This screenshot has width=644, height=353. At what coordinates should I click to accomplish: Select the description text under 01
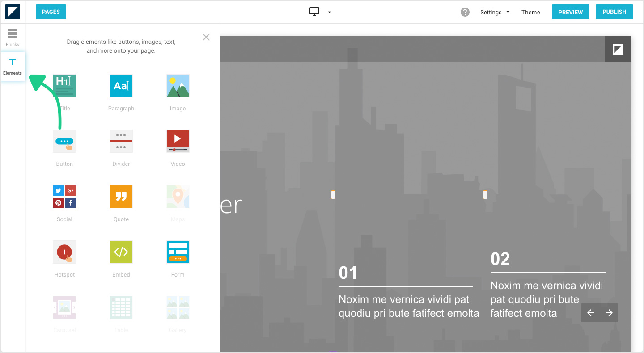pyautogui.click(x=409, y=307)
